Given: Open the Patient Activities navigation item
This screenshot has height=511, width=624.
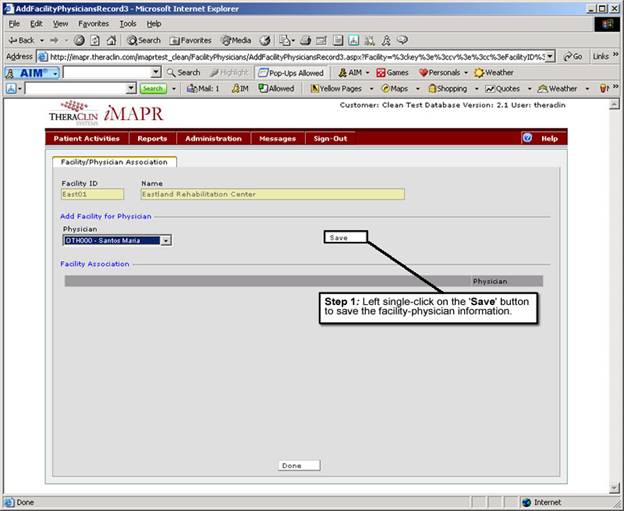Looking at the screenshot, I should (x=86, y=138).
